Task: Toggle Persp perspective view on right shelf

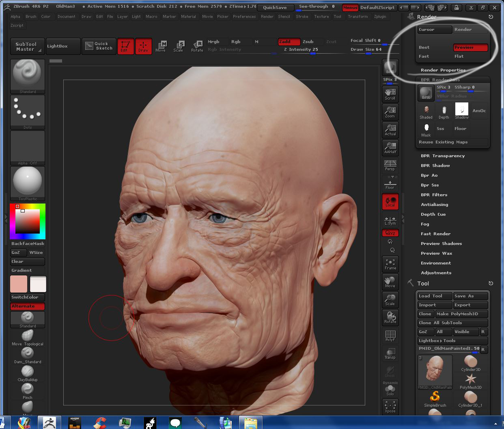Action: 390,165
